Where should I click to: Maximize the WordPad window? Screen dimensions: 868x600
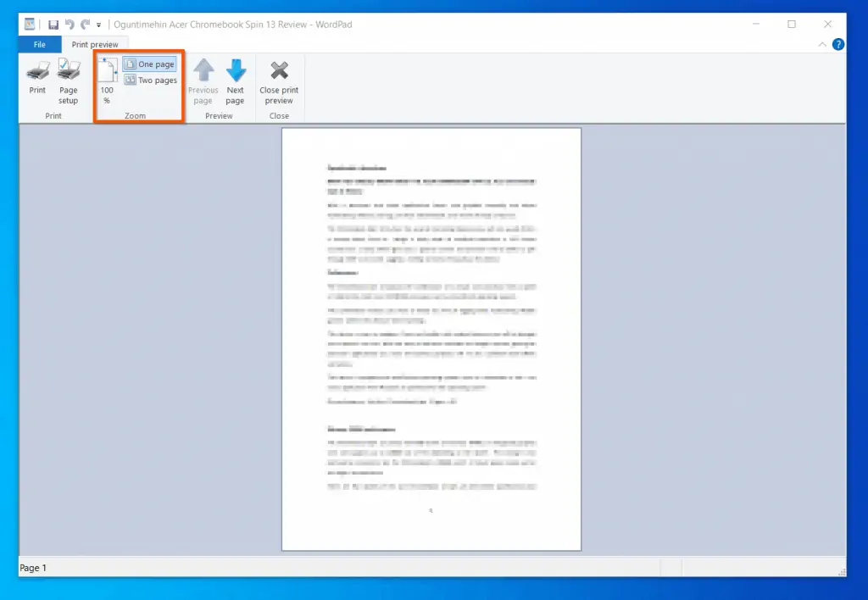click(x=792, y=25)
